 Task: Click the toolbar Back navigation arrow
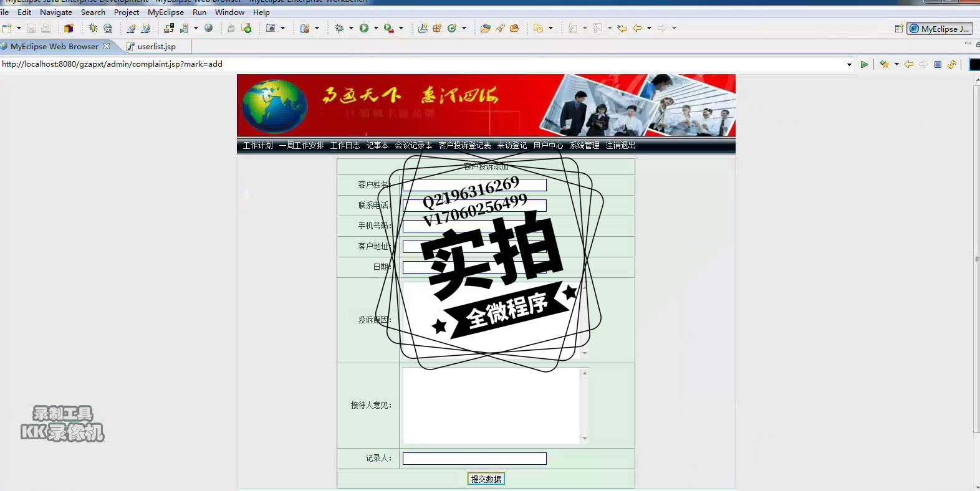(x=637, y=28)
